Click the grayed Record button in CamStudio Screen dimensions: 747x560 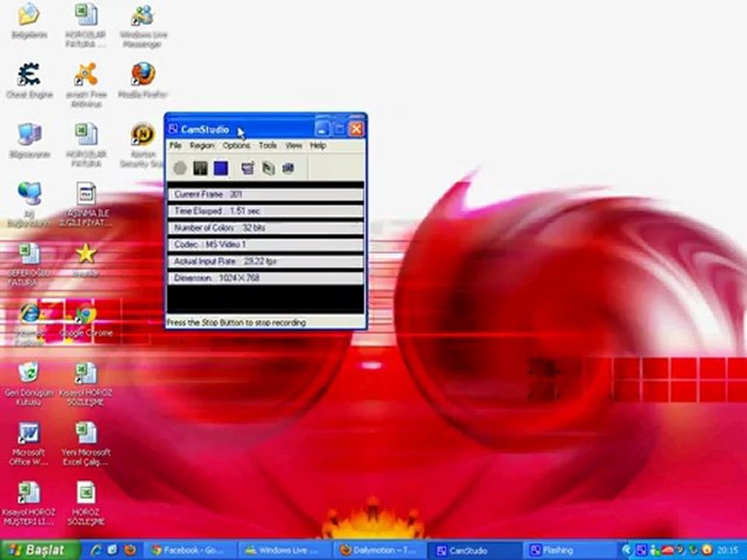click(x=180, y=168)
